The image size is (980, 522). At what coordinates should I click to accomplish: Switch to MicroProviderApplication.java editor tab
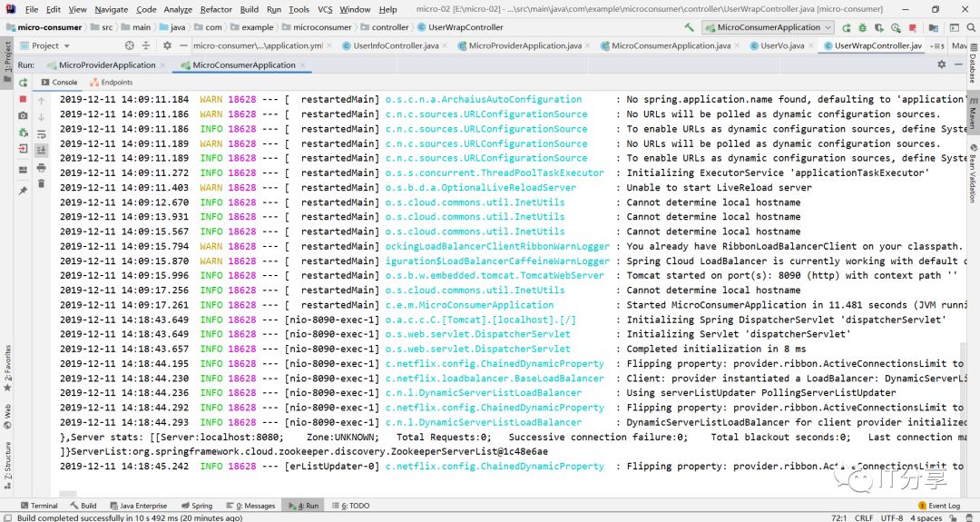[x=525, y=45]
